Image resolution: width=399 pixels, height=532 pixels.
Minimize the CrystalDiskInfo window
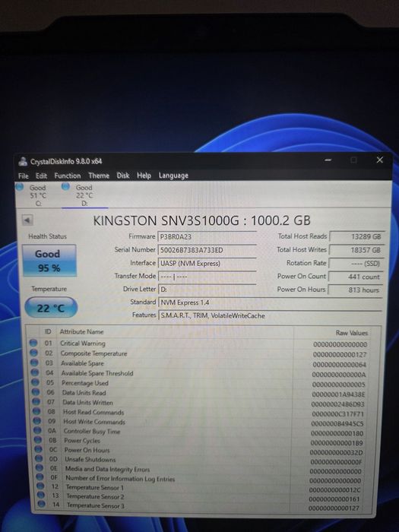tap(328, 160)
